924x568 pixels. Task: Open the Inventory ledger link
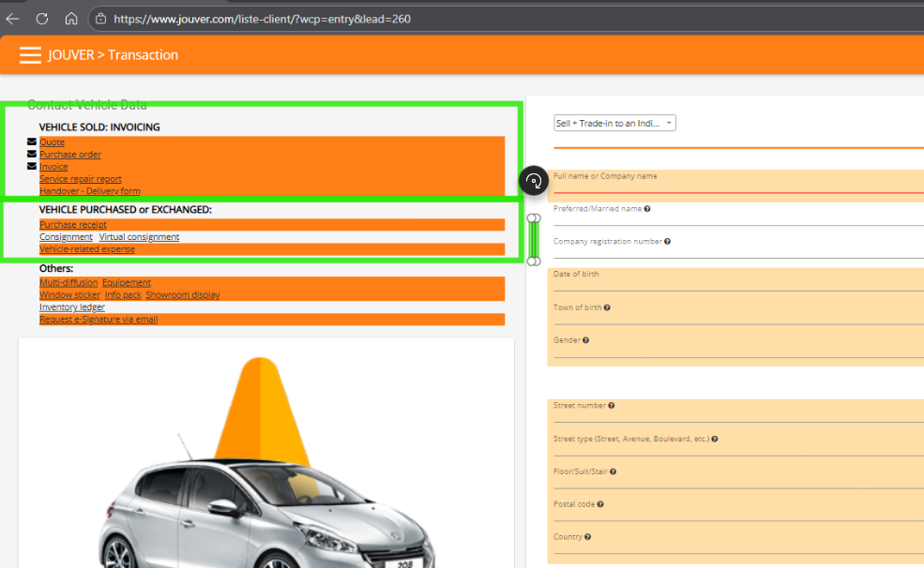[x=72, y=307]
